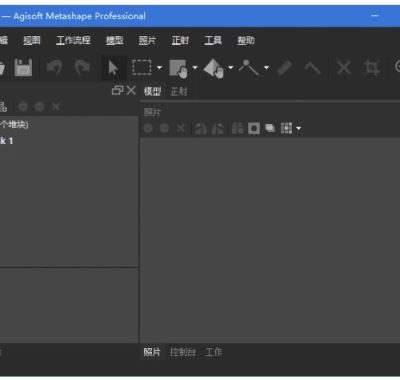Open the Draw Polyline tool dropdown arrow
Viewport: 400px width, 380px height.
[x=266, y=68]
